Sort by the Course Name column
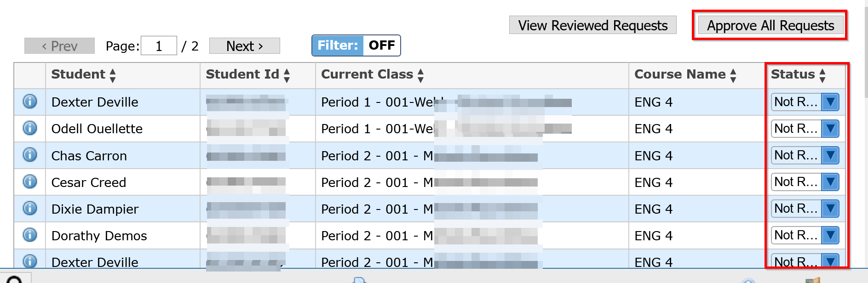The image size is (868, 283). tap(732, 74)
